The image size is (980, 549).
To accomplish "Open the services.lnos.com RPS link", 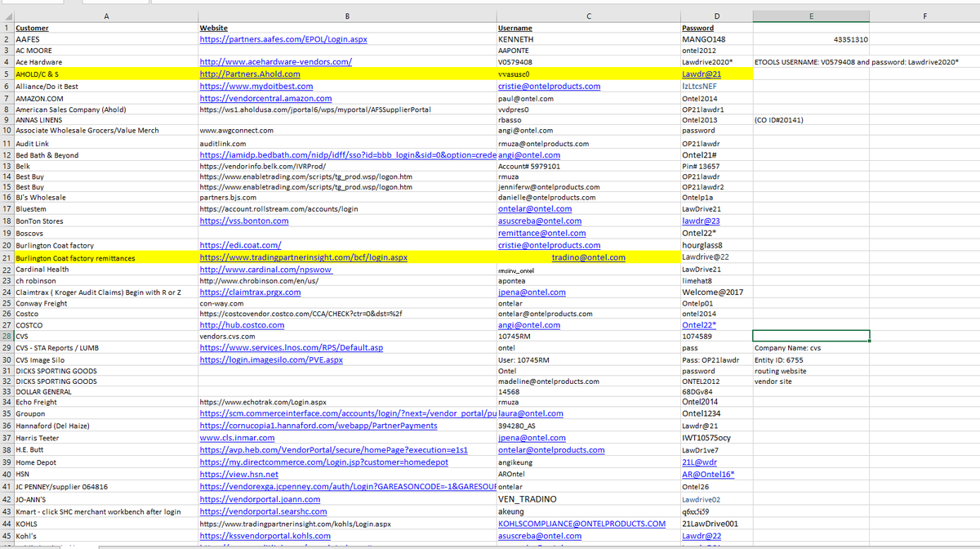I will (x=292, y=347).
